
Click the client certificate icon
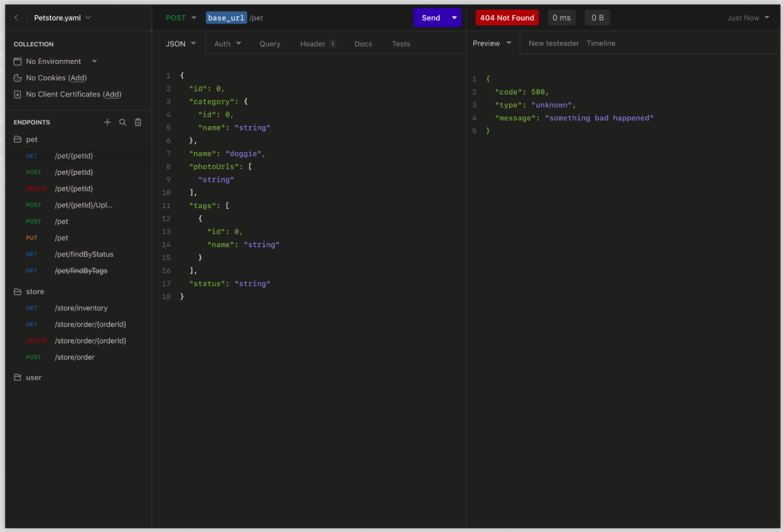point(18,94)
